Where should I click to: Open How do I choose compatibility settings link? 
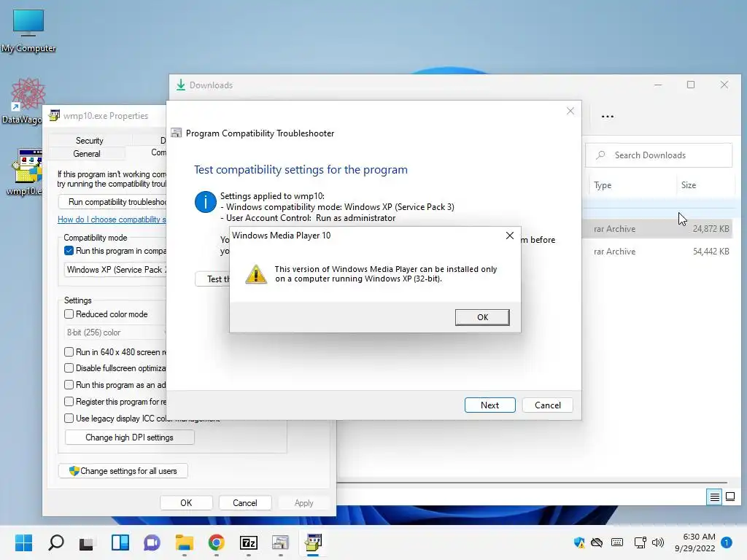coord(112,219)
